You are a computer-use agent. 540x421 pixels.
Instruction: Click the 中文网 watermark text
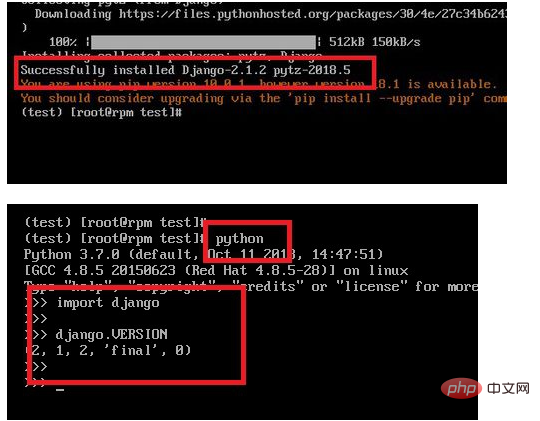point(508,389)
